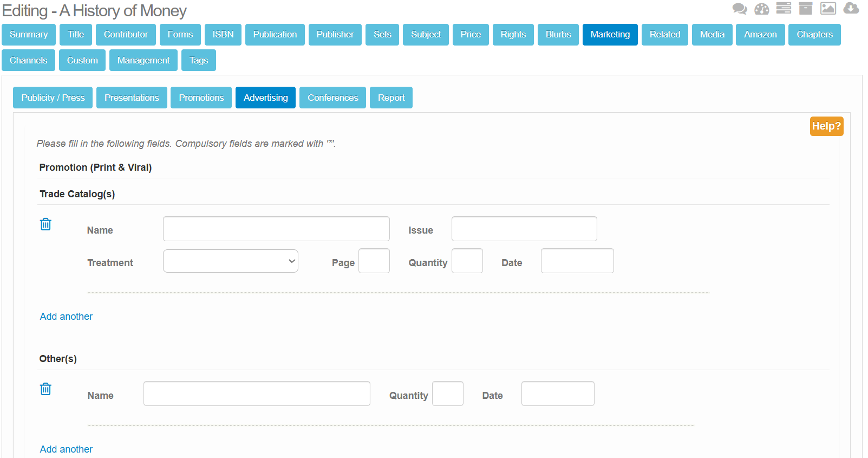Screen dimensions: 868x458
Task: Go to the Summary tab
Action: coord(29,35)
